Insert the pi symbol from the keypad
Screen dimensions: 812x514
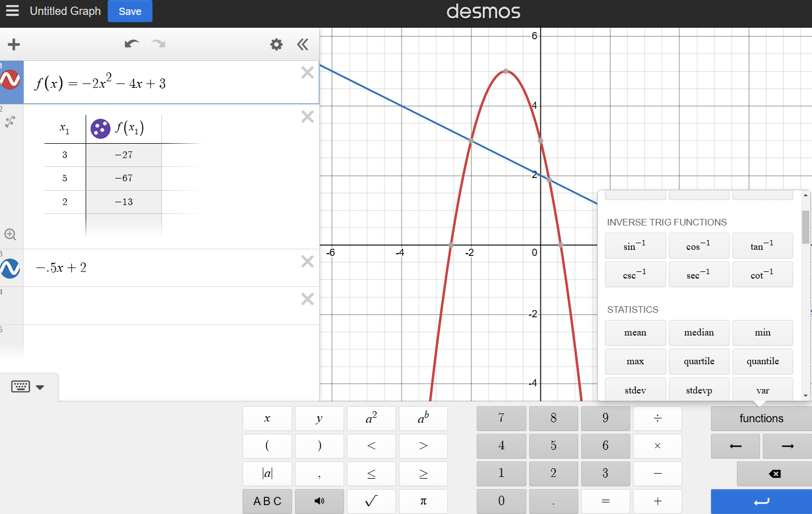click(423, 501)
